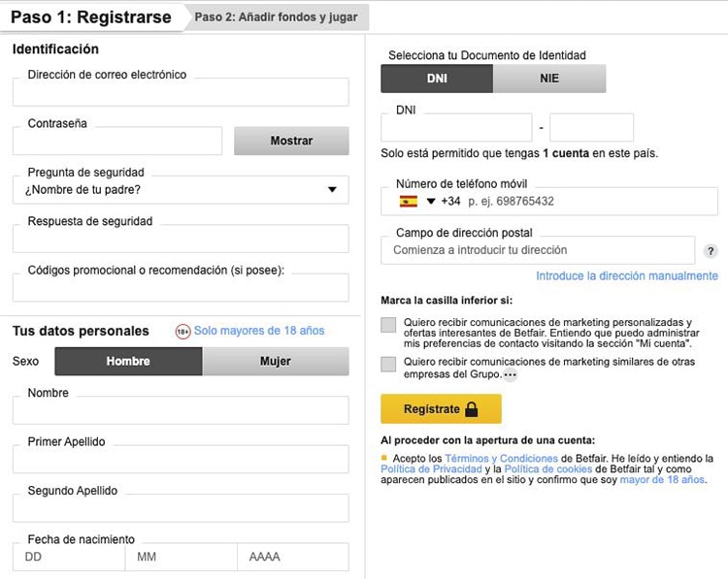
Task: Focus the Respuesta de seguridad field
Action: 181,239
